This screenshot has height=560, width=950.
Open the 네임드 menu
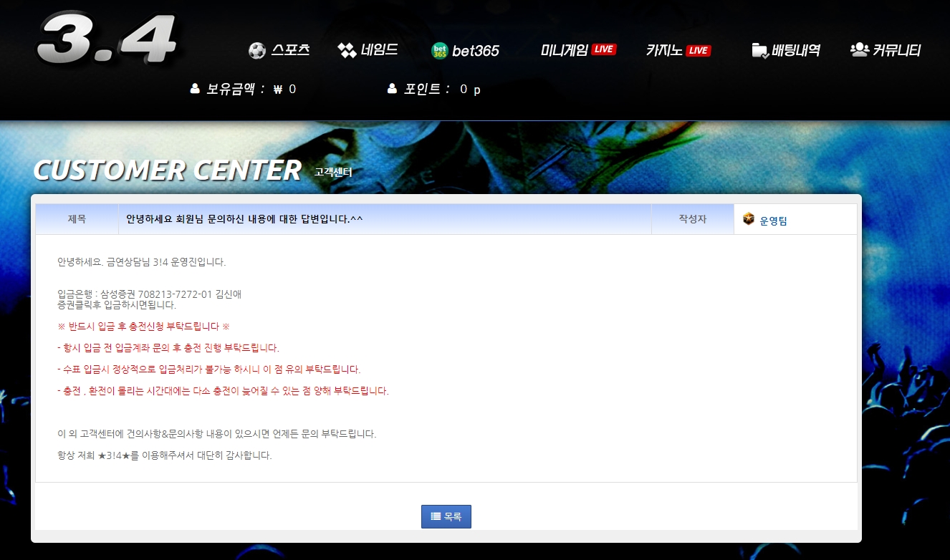click(x=380, y=50)
